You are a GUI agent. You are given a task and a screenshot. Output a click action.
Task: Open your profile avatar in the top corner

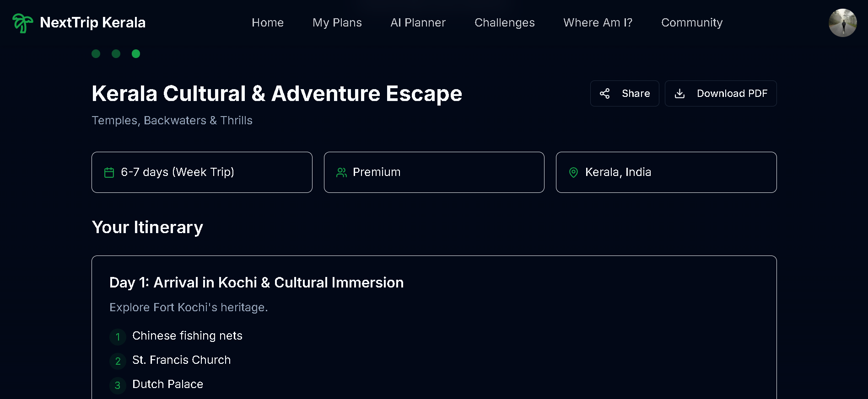click(x=842, y=22)
